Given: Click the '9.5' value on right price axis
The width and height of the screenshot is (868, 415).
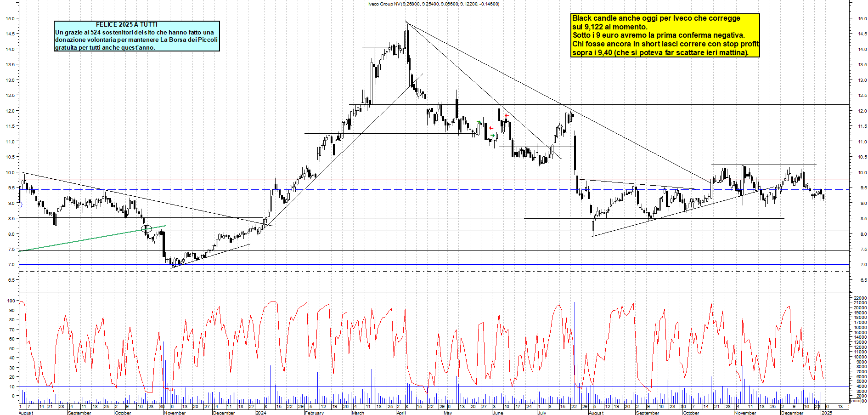Looking at the screenshot, I should click(863, 188).
